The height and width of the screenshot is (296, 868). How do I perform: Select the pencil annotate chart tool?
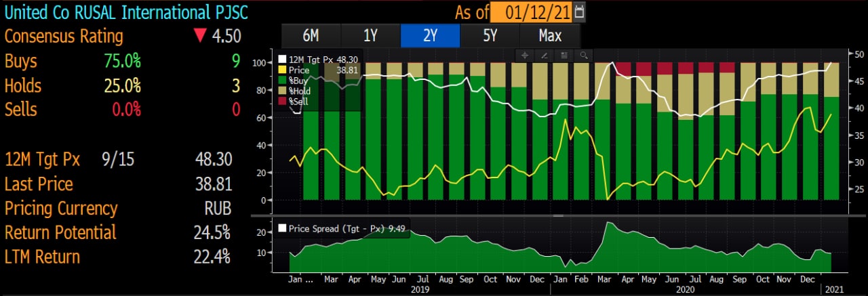coord(544,56)
